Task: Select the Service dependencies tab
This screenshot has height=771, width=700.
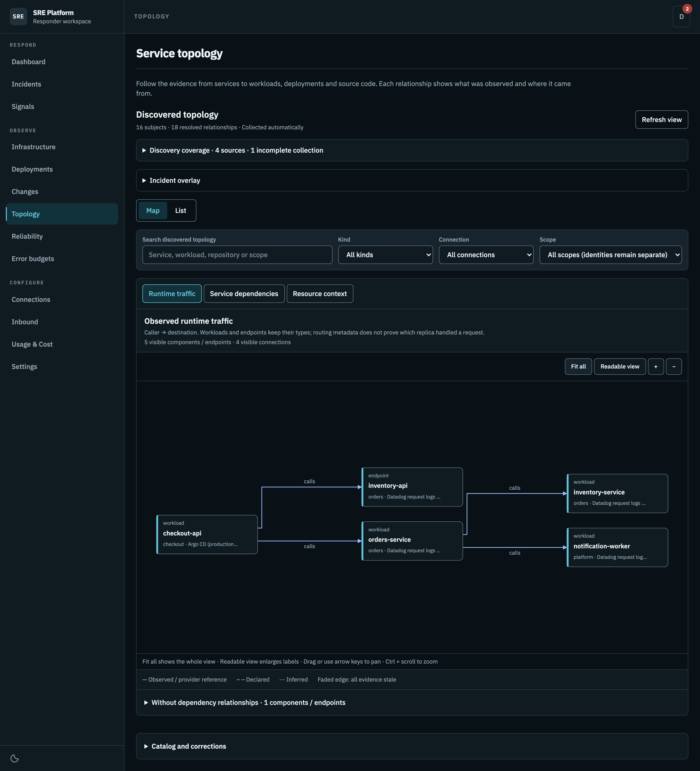Action: pyautogui.click(x=244, y=294)
